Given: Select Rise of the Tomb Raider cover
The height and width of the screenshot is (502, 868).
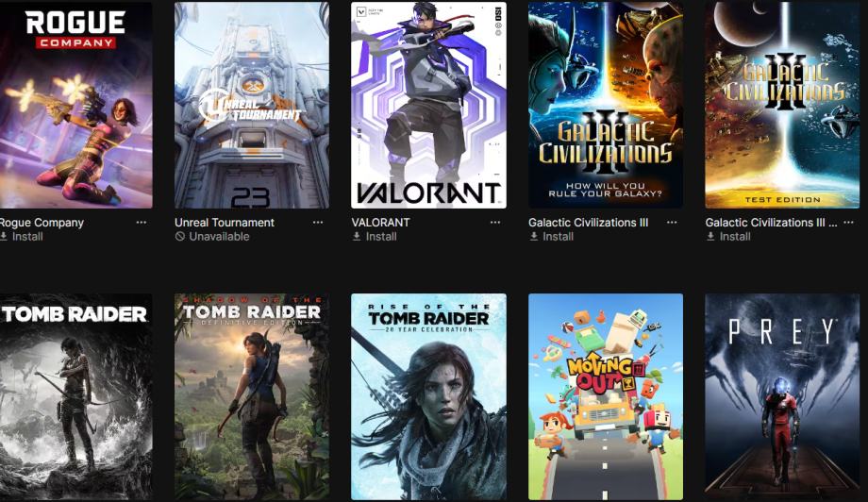Looking at the screenshot, I should (x=428, y=397).
